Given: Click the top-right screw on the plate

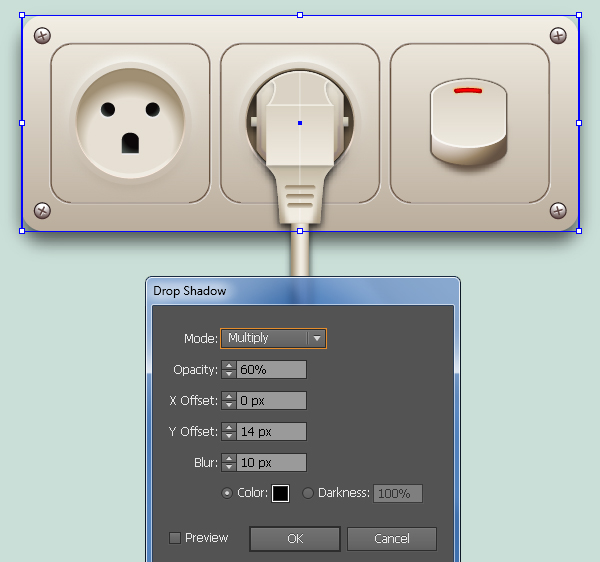Looking at the screenshot, I should click(x=558, y=36).
